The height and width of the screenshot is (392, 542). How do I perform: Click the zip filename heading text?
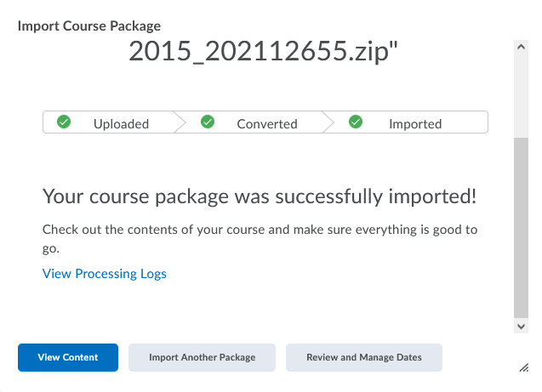point(264,53)
